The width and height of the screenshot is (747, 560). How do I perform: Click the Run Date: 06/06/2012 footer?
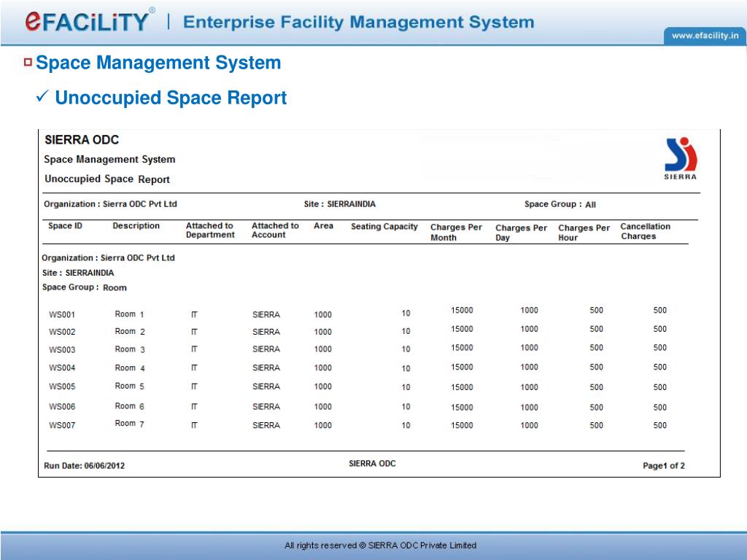point(85,466)
